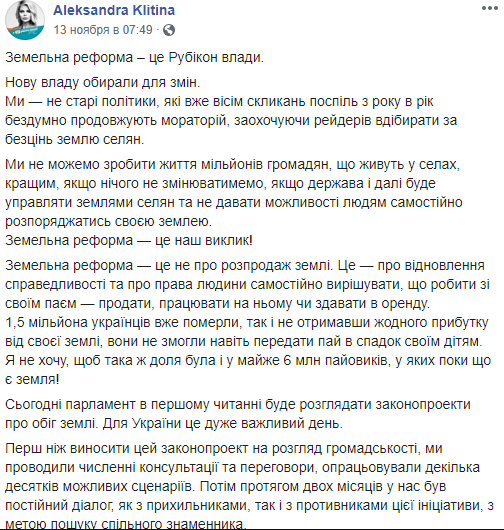This screenshot has width=504, height=530.
Task: Click the sentence 'Земельна реформа — це наш виклик!'
Action: (x=129, y=240)
